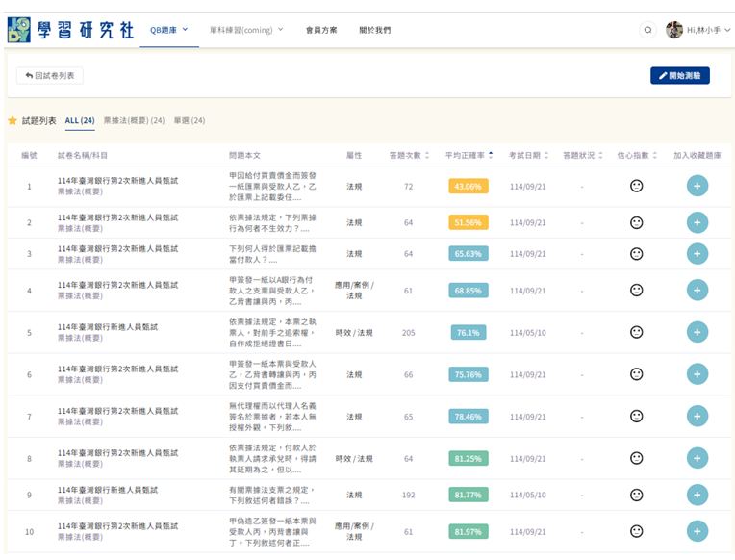735x560 pixels.
Task: Click the search magnifier icon
Action: coord(648,30)
